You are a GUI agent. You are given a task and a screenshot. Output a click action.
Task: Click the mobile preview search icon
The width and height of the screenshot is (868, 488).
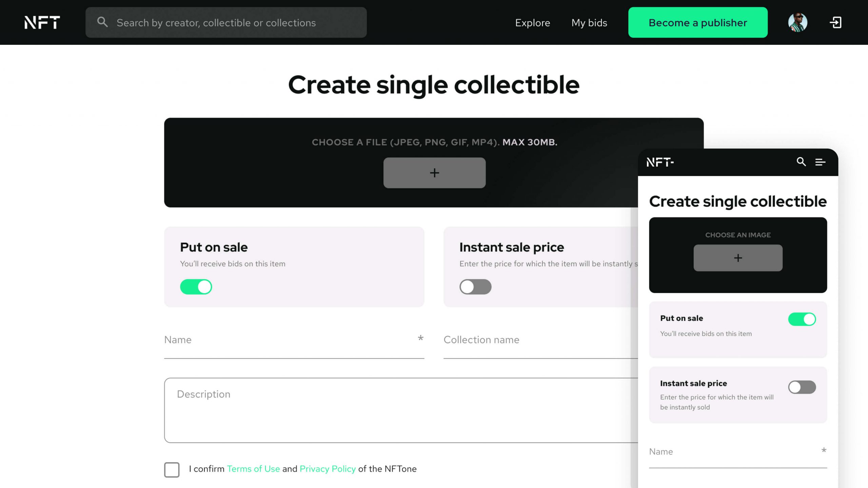801,162
